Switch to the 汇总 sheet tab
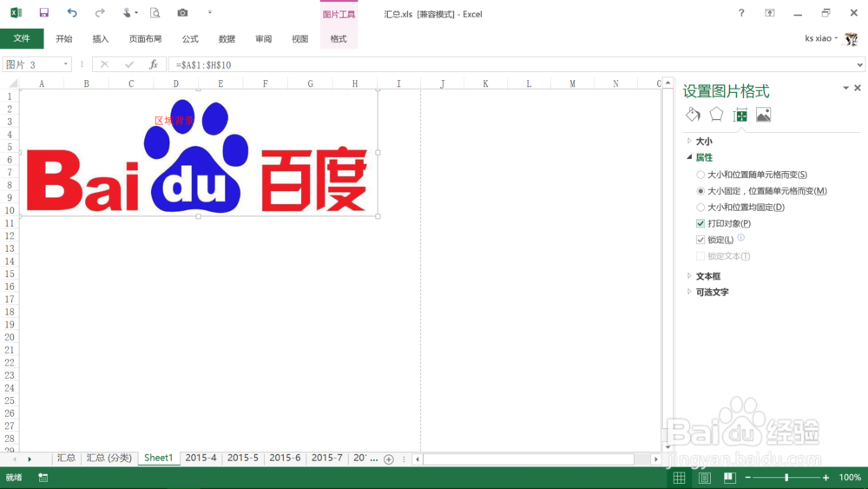Viewport: 868px width, 489px height. pos(66,458)
